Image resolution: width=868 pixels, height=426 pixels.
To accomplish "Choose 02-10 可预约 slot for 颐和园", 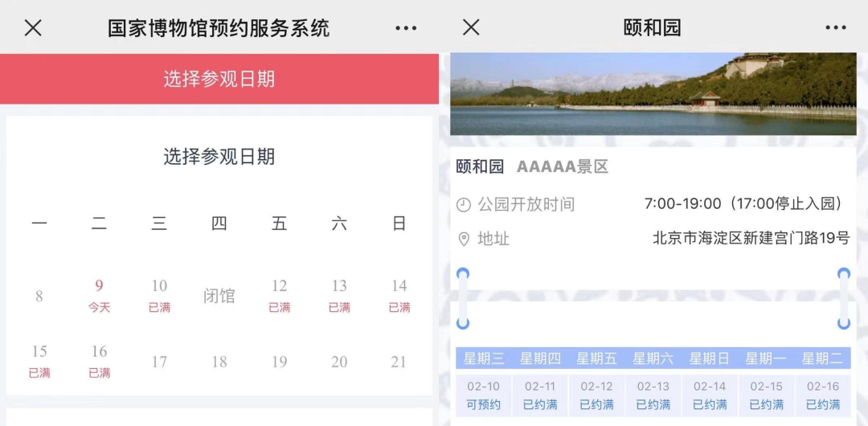I will [483, 395].
